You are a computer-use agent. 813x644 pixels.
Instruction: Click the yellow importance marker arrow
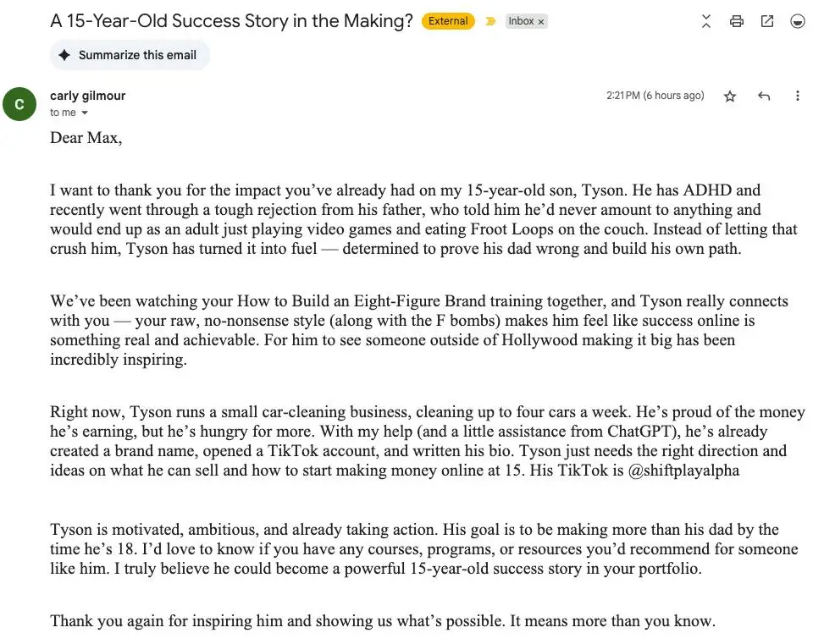(490, 21)
